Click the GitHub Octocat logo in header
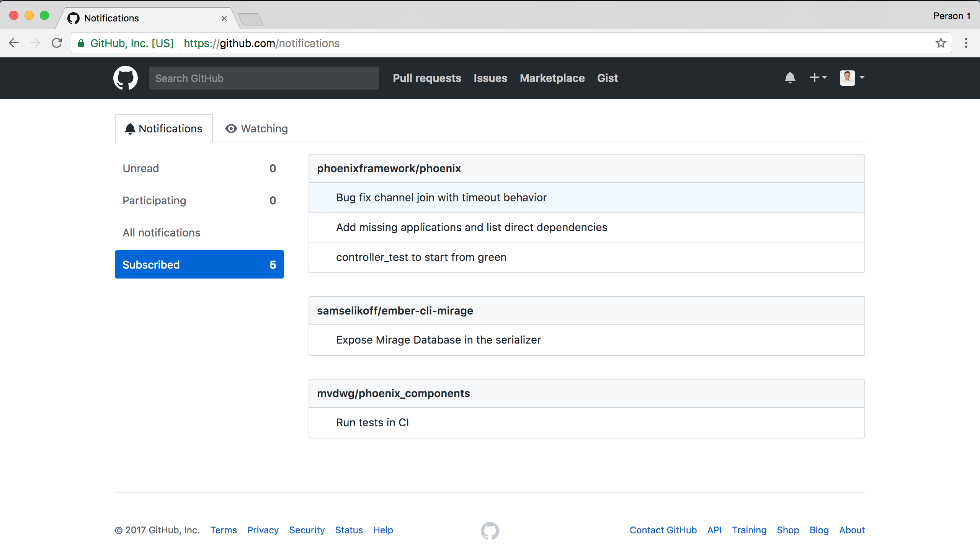Screen dimensions: 980x554 126,78
